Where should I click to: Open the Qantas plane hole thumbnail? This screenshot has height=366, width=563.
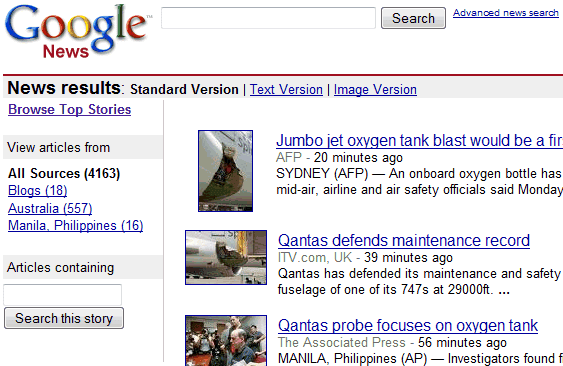coord(226,258)
